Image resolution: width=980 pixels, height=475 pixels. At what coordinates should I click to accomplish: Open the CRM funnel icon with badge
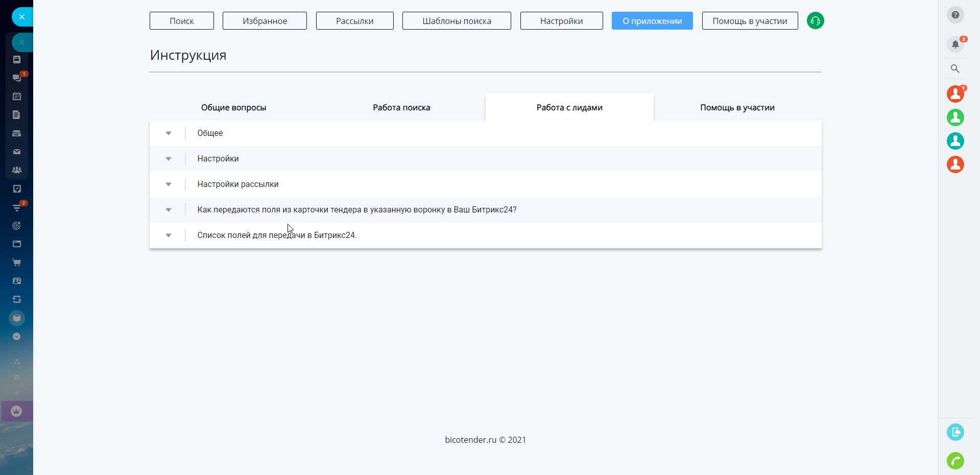point(17,207)
